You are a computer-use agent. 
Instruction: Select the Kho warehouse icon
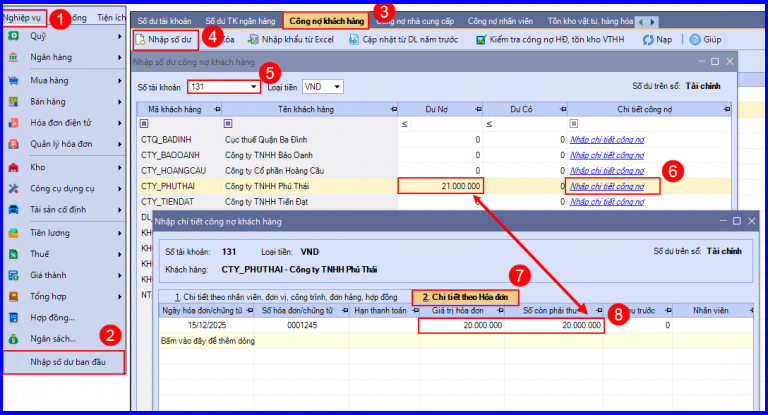[x=13, y=168]
